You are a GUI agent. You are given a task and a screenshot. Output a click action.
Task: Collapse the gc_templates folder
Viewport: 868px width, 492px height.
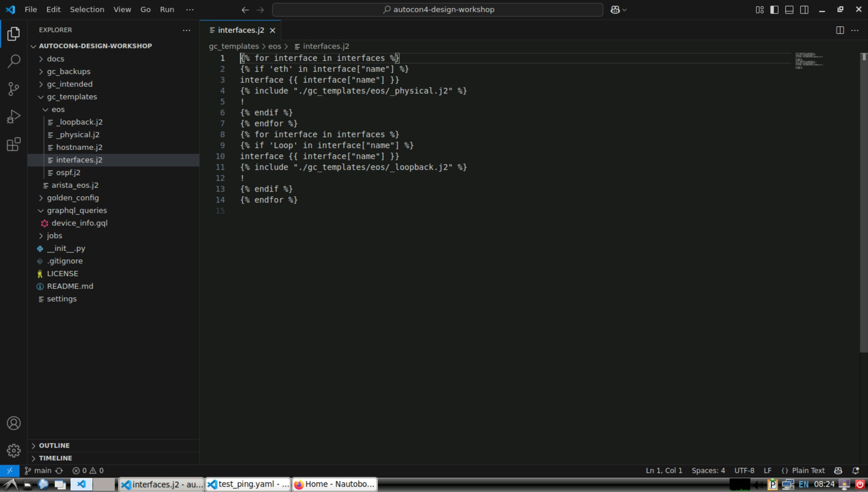(72, 97)
